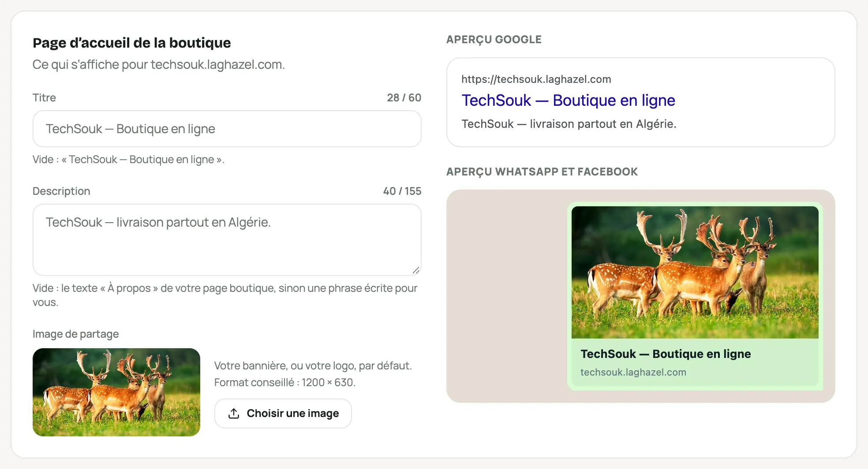
Task: Click the Ce qui s'affiche pour techsouk.laghazel.com subtitle
Action: 159,65
